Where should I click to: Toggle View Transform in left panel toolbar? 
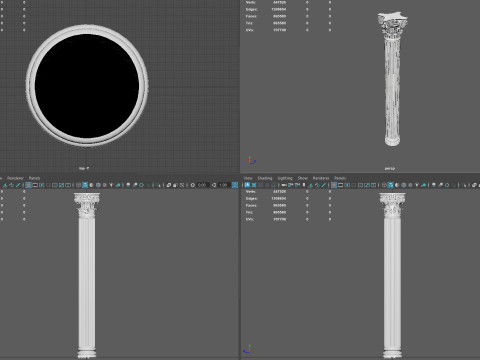pos(235,185)
